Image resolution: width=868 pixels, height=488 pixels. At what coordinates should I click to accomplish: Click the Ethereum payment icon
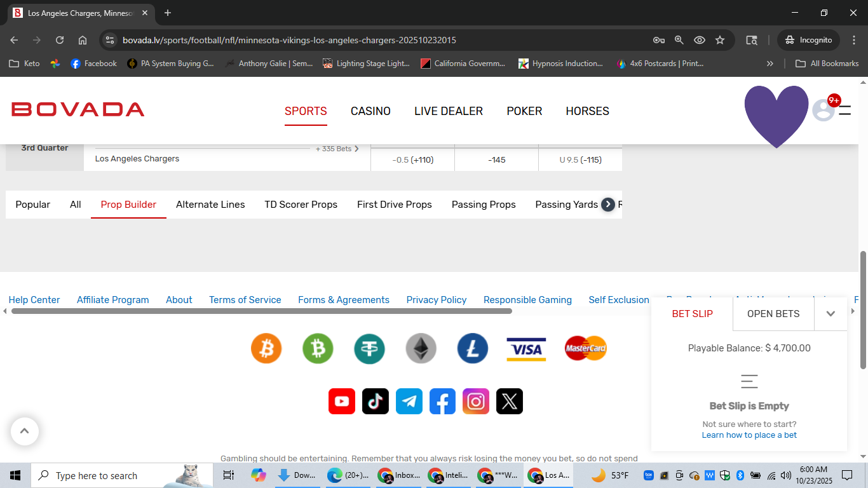tap(421, 348)
